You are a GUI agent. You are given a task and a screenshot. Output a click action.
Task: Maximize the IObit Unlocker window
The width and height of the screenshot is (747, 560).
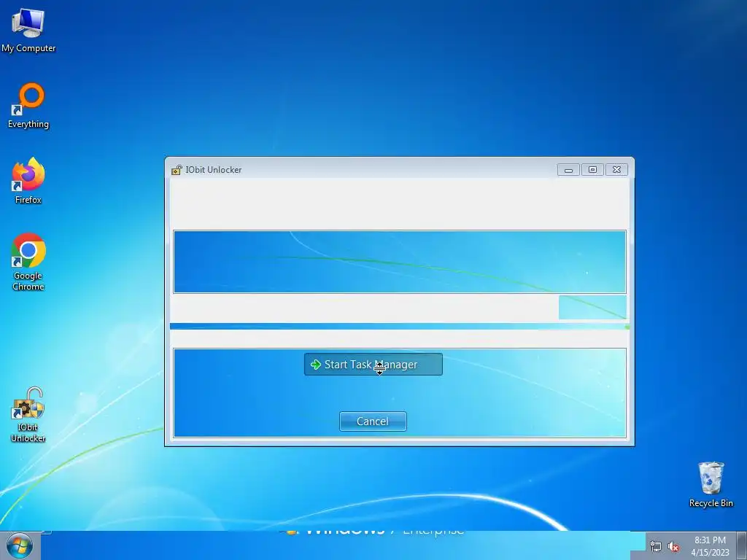pos(592,169)
